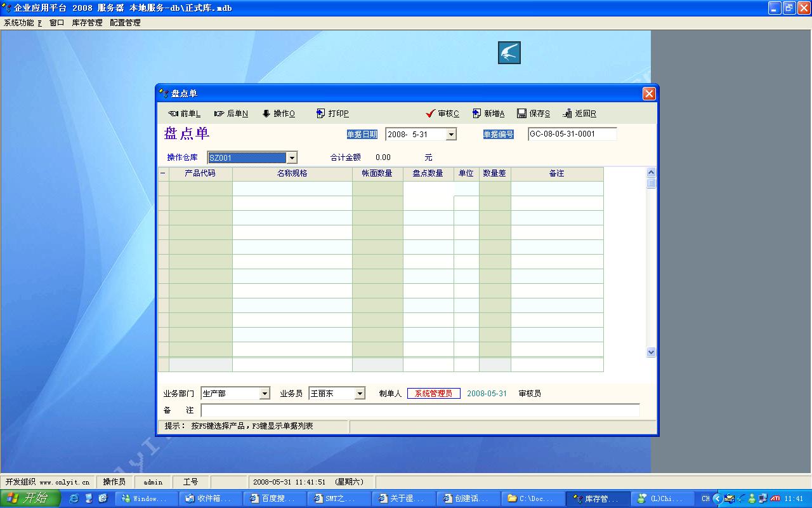Image resolution: width=812 pixels, height=508 pixels.
Task: Open the 业务员 salesperson dropdown
Action: 360,394
